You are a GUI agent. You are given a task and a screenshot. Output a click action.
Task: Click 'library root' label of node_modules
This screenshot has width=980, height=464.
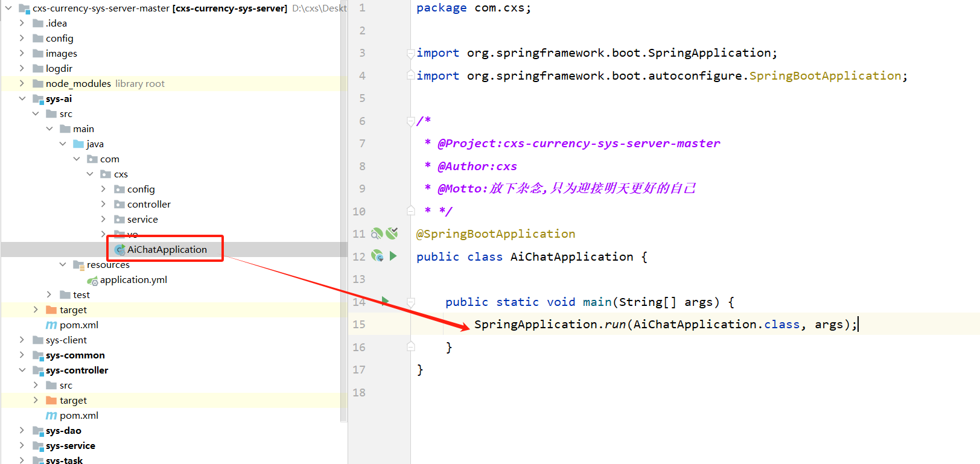pyautogui.click(x=140, y=84)
